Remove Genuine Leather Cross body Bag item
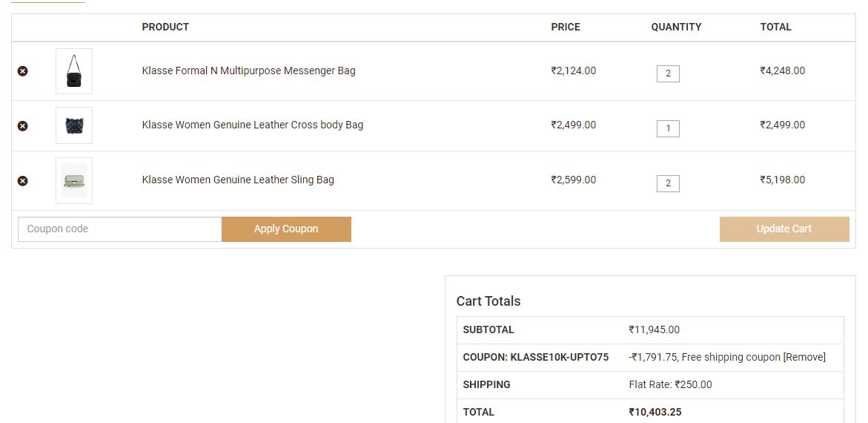 pyautogui.click(x=23, y=126)
